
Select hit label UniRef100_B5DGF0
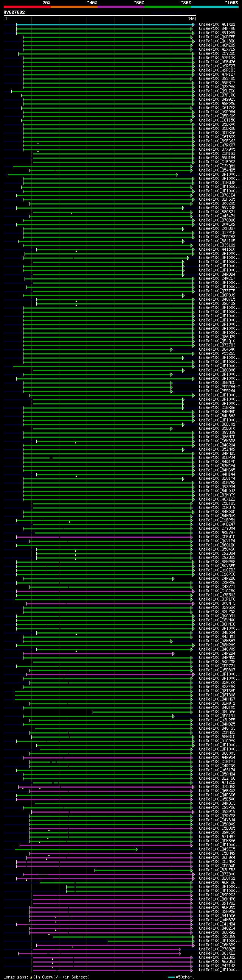click(x=217, y=429)
